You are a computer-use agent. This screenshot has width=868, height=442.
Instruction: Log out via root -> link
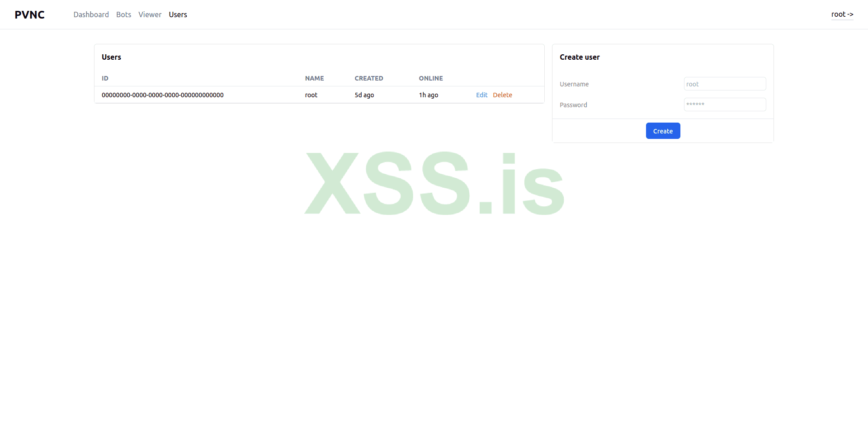[842, 14]
